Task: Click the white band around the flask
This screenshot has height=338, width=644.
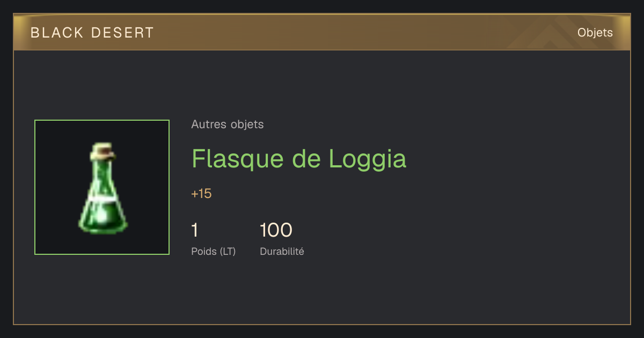Action: [x=103, y=199]
